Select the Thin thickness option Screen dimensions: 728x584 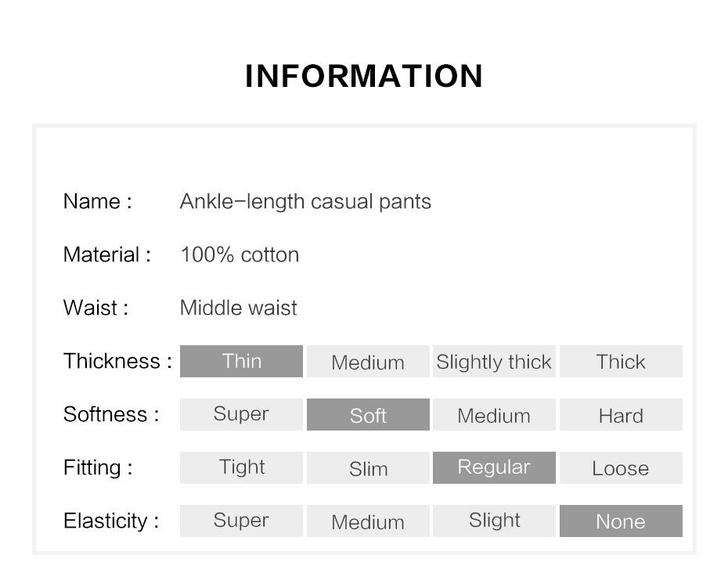241,361
